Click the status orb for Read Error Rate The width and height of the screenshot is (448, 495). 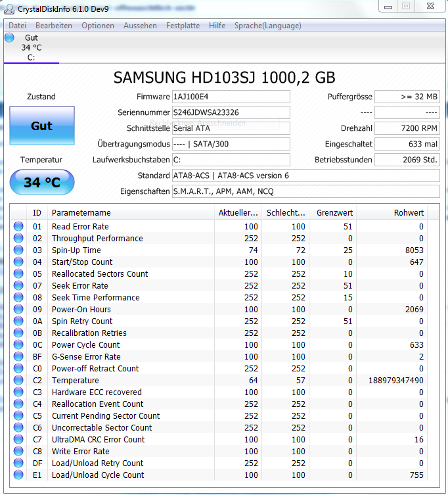(x=18, y=226)
